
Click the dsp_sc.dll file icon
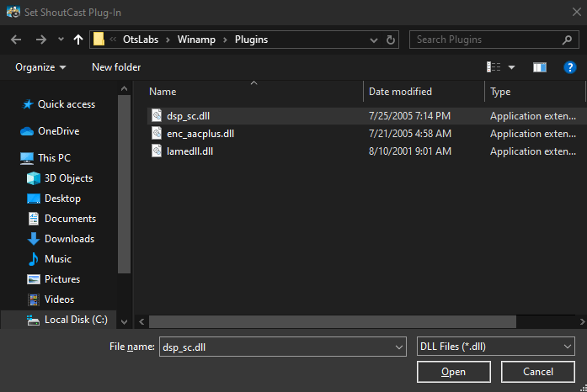click(x=157, y=115)
